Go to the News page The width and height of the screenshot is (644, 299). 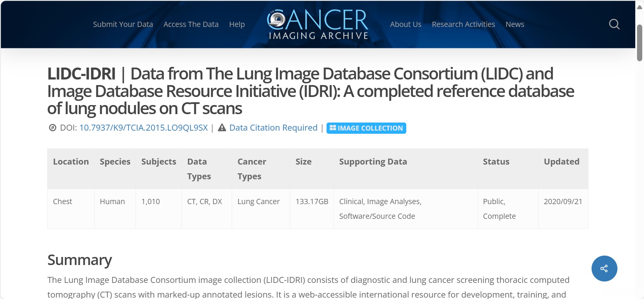[x=515, y=24]
